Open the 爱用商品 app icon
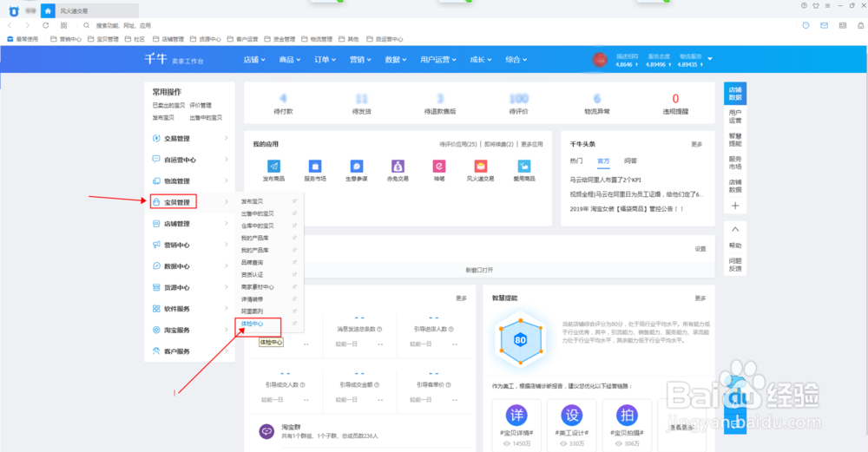 pyautogui.click(x=523, y=166)
